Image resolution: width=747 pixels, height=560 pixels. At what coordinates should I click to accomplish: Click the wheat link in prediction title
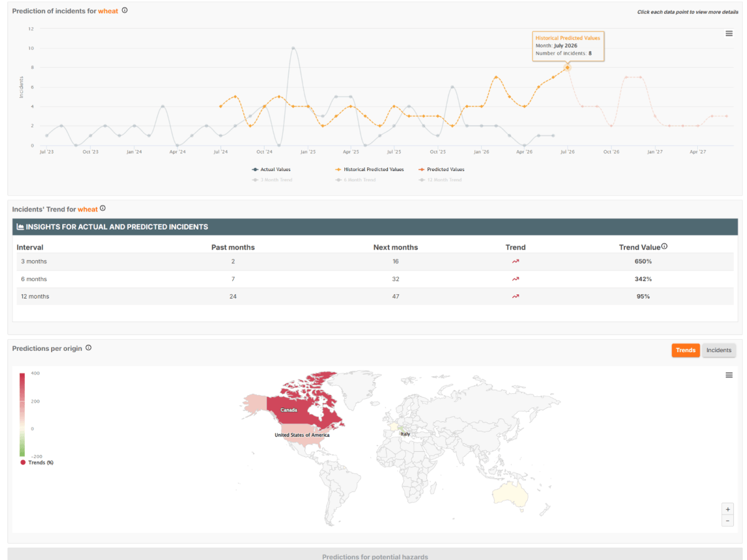click(108, 11)
